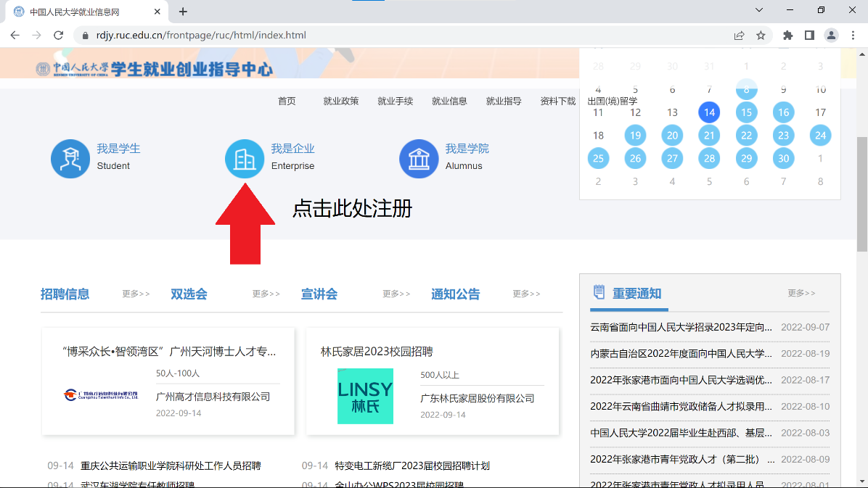Open Chrome profile avatar
The width and height of the screenshot is (868, 488).
tap(831, 35)
